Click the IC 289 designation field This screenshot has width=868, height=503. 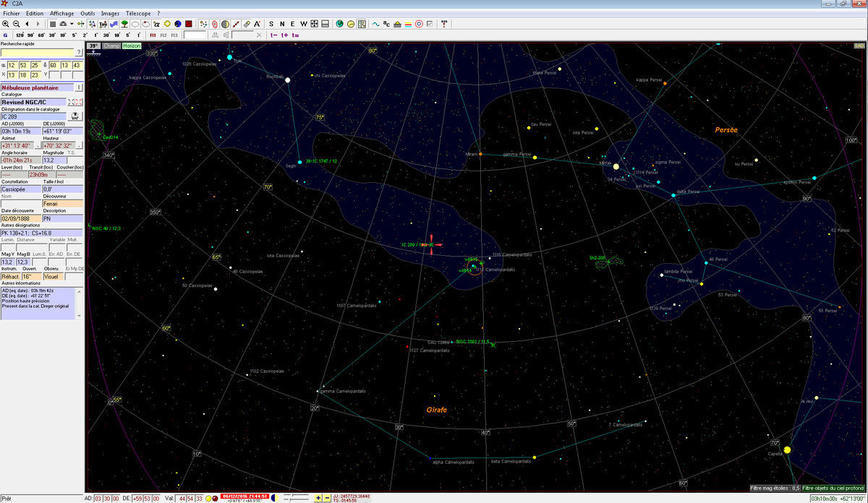coord(33,116)
